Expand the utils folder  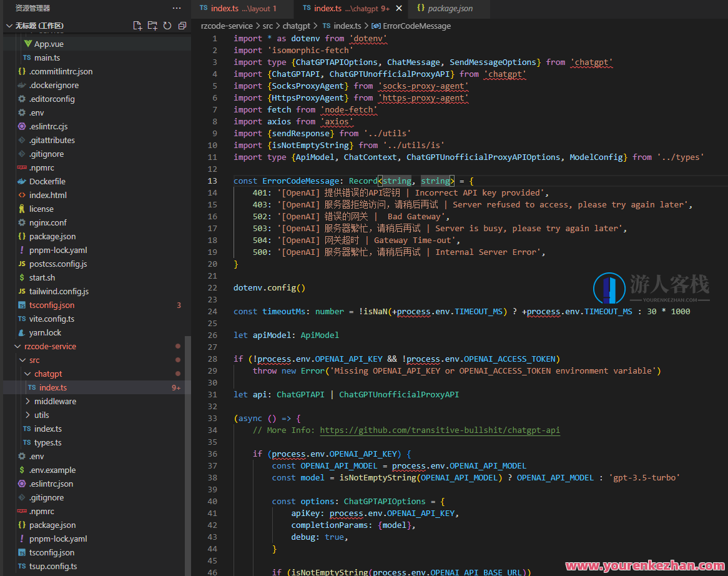pyautogui.click(x=27, y=415)
